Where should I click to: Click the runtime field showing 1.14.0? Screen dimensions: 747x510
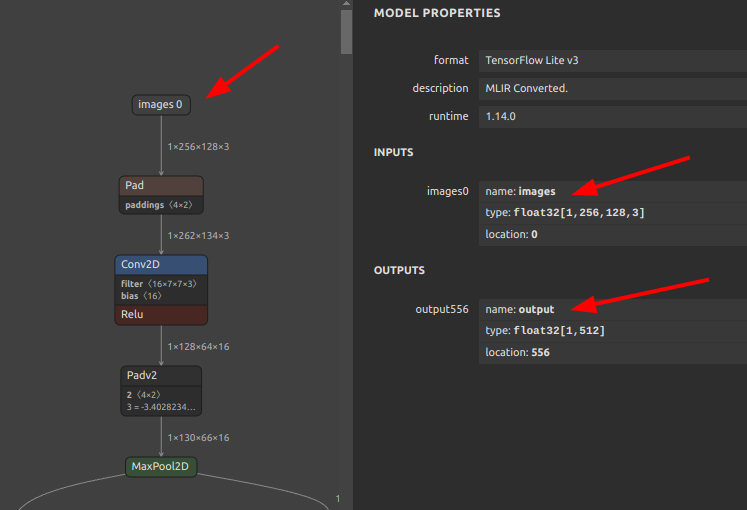click(612, 116)
